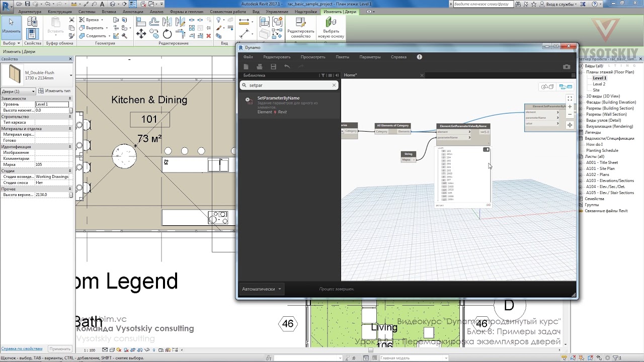This screenshot has width=644, height=362.
Task: Save Dynamo graph with the save icon
Action: pos(273,66)
